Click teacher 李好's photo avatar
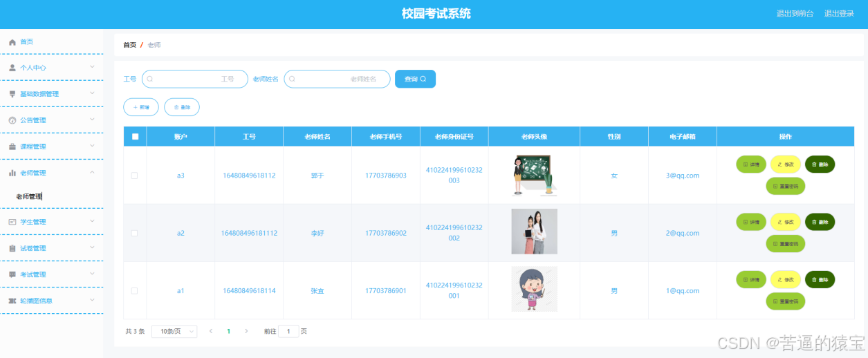 click(x=534, y=232)
